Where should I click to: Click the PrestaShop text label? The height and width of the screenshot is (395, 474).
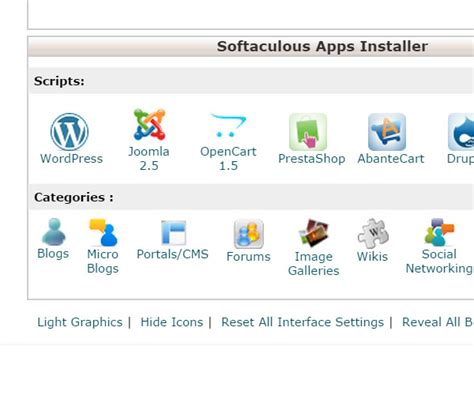coord(312,159)
